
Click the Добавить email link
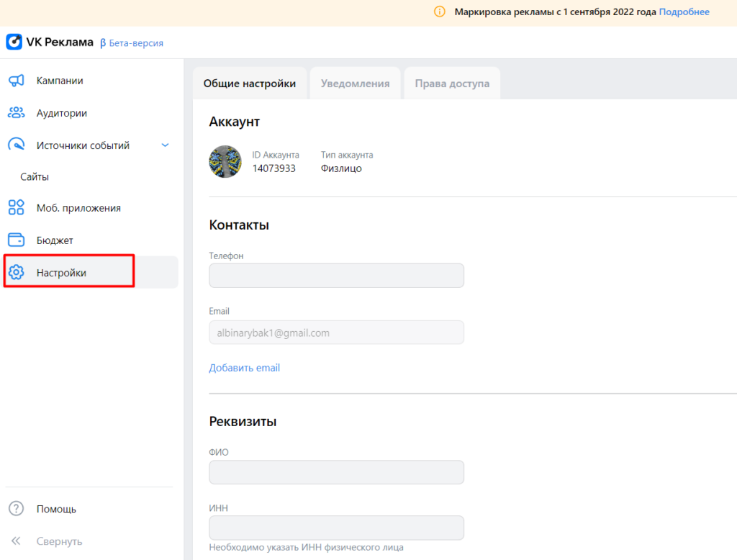(x=244, y=368)
